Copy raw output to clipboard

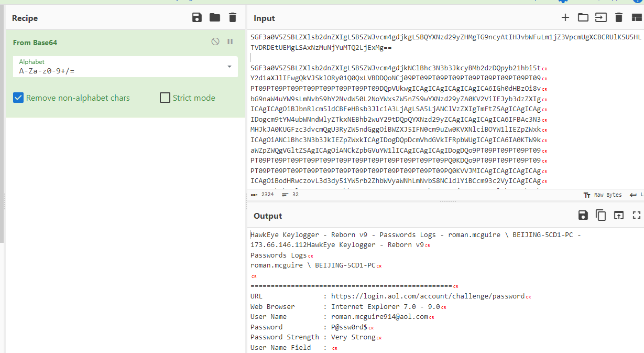(x=601, y=215)
